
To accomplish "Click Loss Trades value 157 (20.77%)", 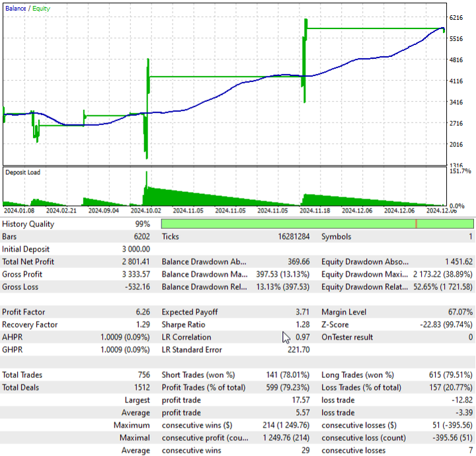I will (x=451, y=387).
